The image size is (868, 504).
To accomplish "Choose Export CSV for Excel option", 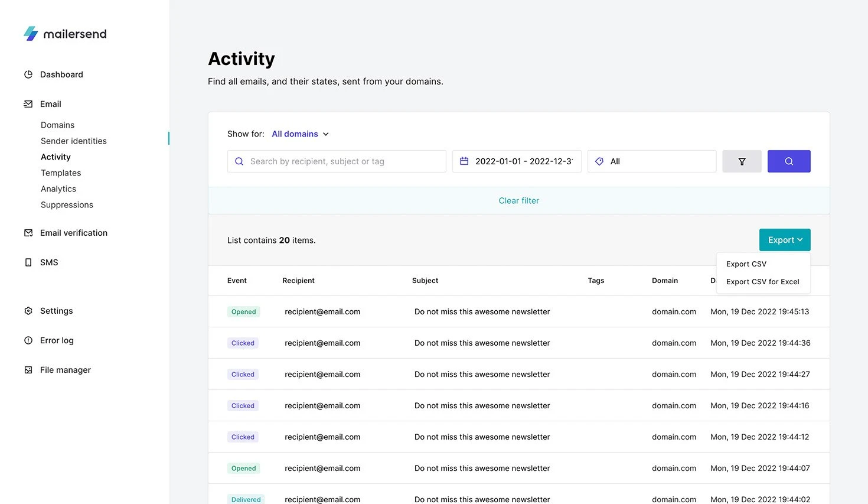I will (762, 282).
